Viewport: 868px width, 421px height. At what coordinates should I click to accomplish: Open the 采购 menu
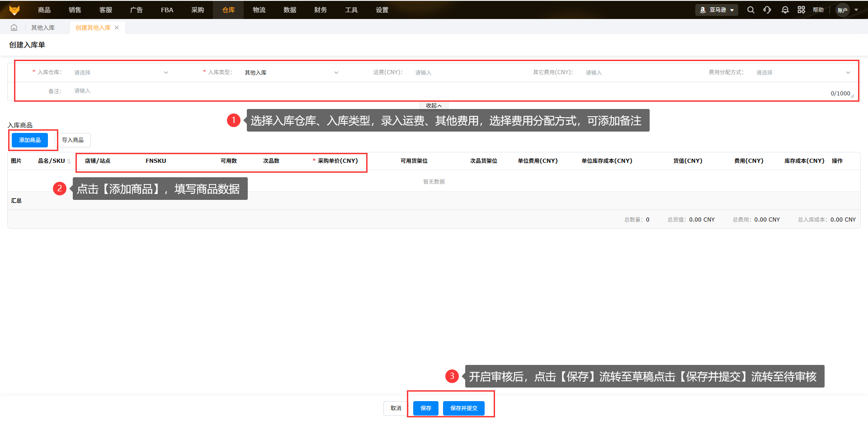(x=198, y=10)
